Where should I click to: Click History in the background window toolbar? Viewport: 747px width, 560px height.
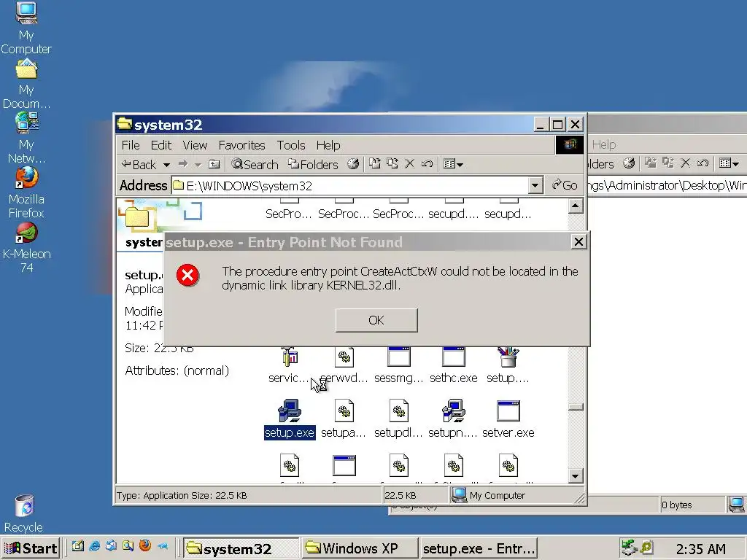click(x=629, y=163)
